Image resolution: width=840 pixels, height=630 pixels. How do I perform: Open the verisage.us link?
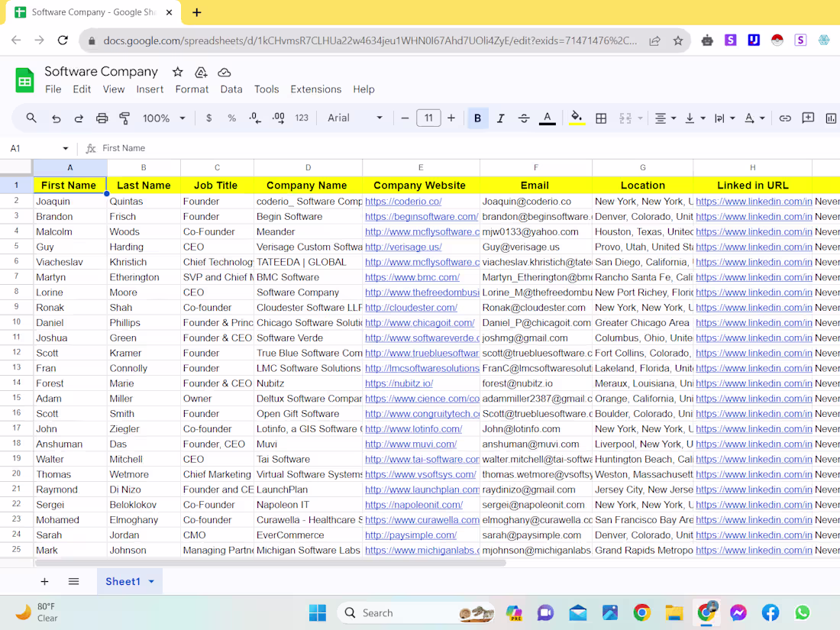403,247
